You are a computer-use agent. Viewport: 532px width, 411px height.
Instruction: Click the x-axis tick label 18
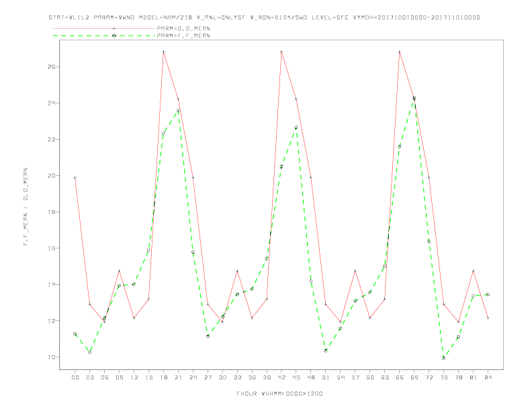163,377
